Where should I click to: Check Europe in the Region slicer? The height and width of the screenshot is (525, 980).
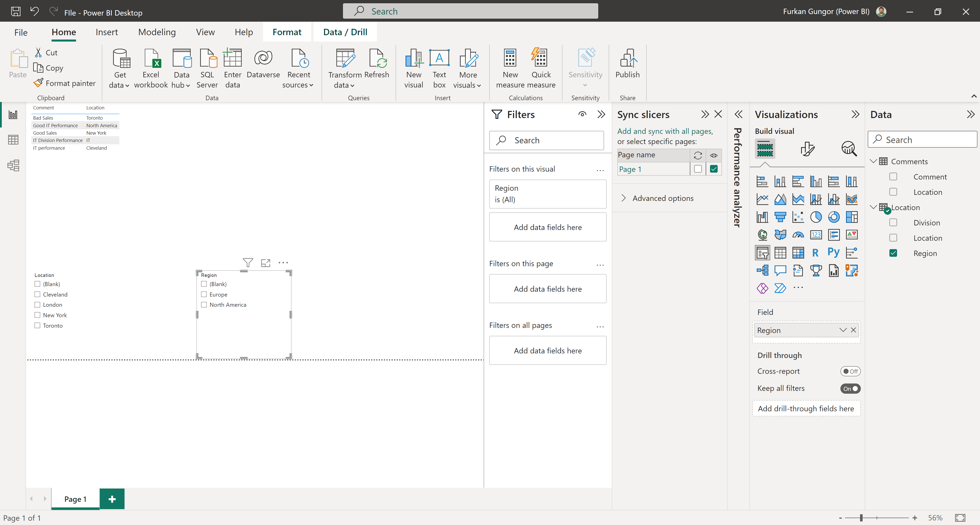[204, 294]
